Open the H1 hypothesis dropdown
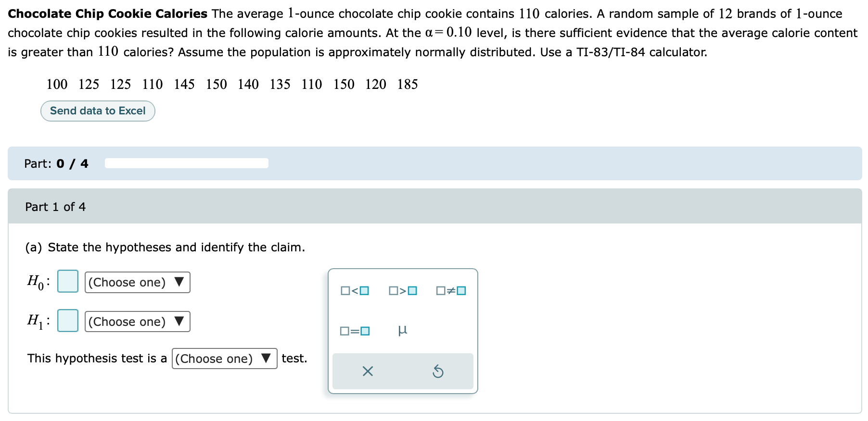This screenshot has width=868, height=421. click(137, 321)
